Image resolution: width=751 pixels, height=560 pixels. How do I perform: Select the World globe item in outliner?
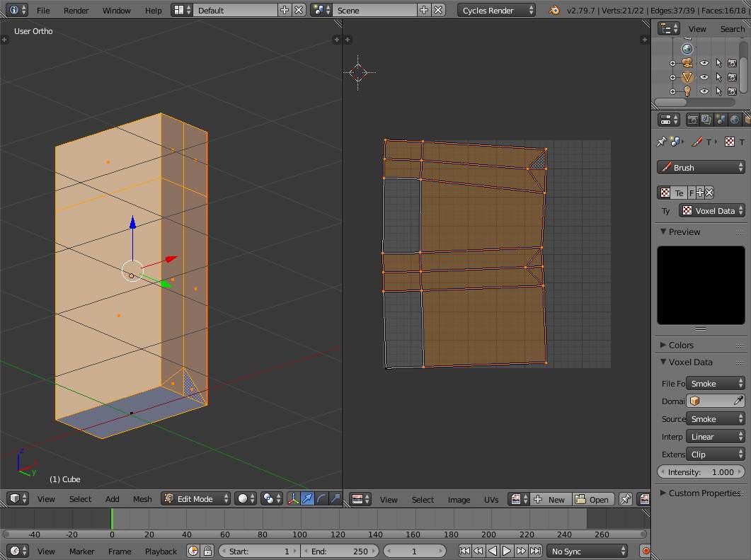[x=687, y=49]
